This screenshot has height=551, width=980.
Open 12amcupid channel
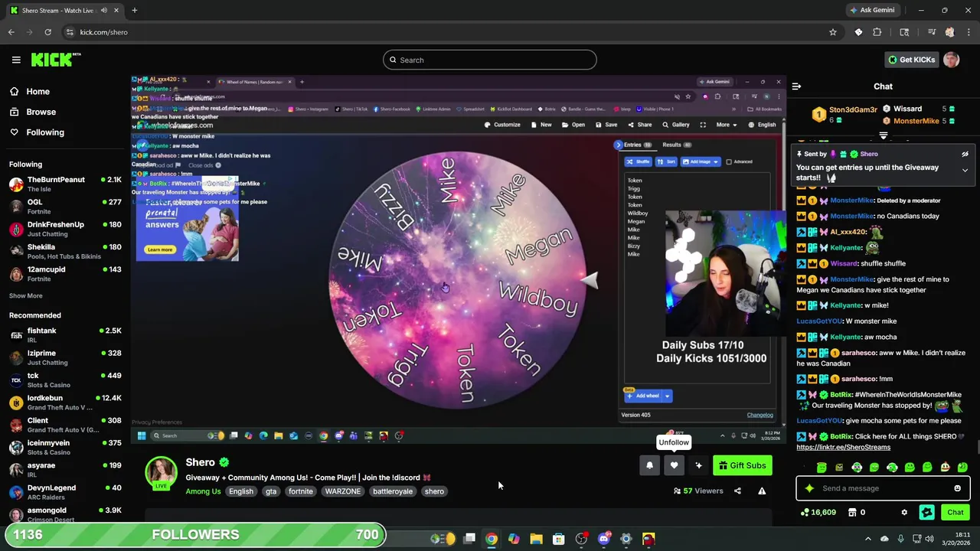[65, 274]
